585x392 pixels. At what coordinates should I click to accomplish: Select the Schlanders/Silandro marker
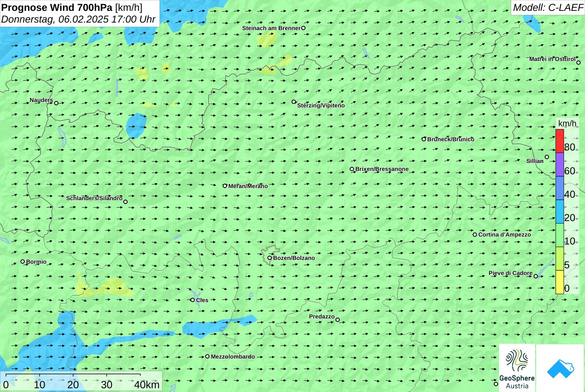click(125, 202)
